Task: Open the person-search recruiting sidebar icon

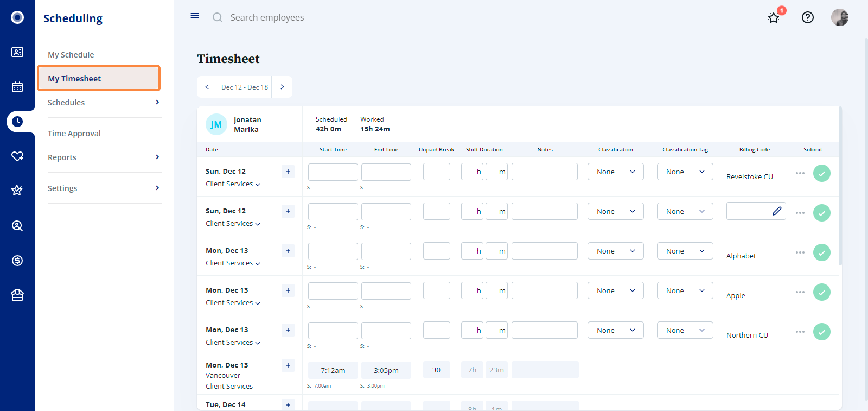Action: (17, 226)
